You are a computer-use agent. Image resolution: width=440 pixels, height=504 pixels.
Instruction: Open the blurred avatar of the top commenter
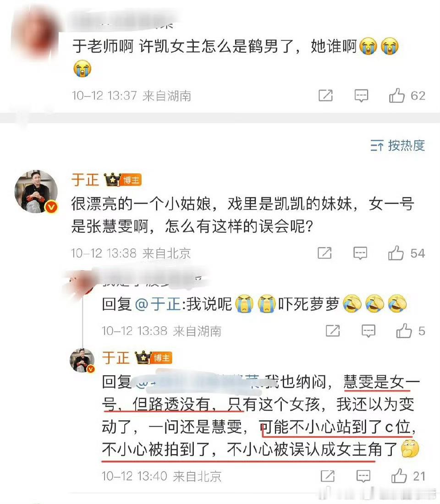[x=35, y=32]
